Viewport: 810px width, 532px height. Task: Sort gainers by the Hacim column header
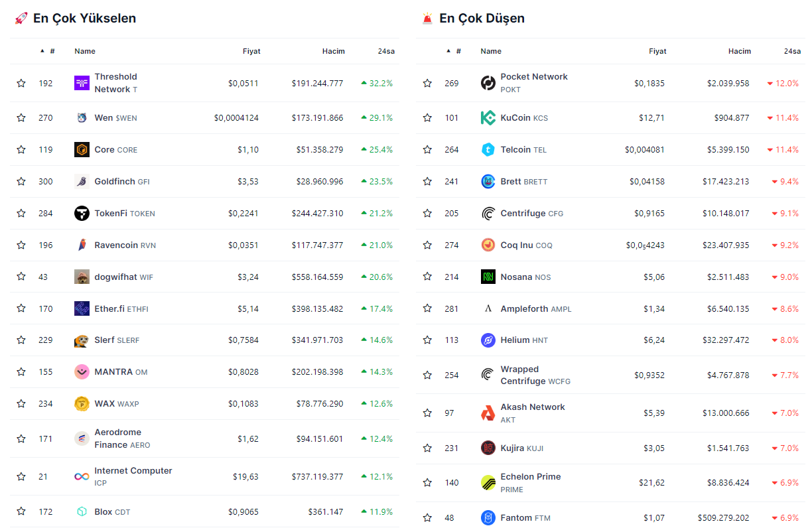(x=333, y=51)
